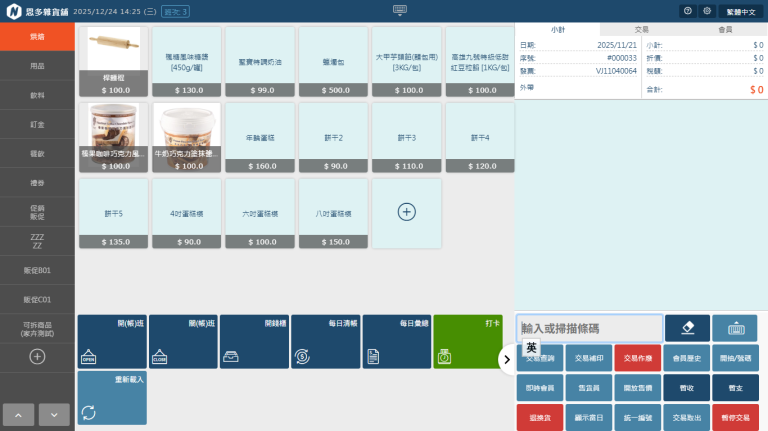Click the help question mark icon

tap(687, 10)
